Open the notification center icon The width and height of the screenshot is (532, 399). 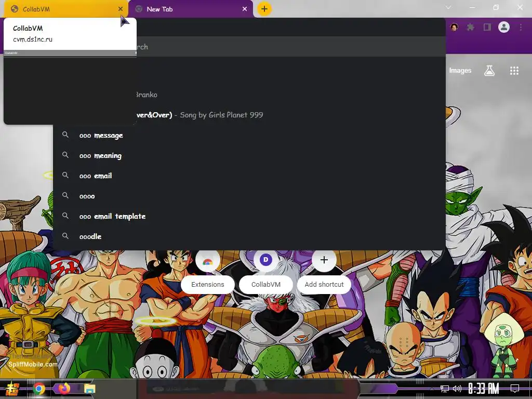pyautogui.click(x=515, y=389)
